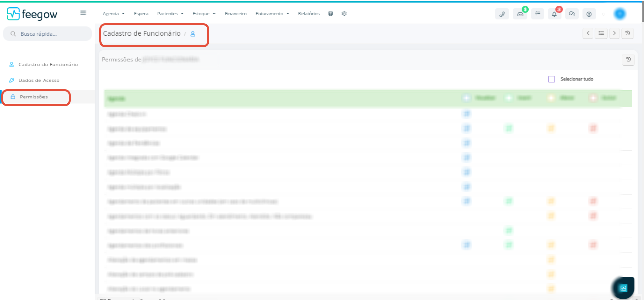The image size is (644, 300).
Task: Click the database icon in the top menu
Action: tap(331, 14)
